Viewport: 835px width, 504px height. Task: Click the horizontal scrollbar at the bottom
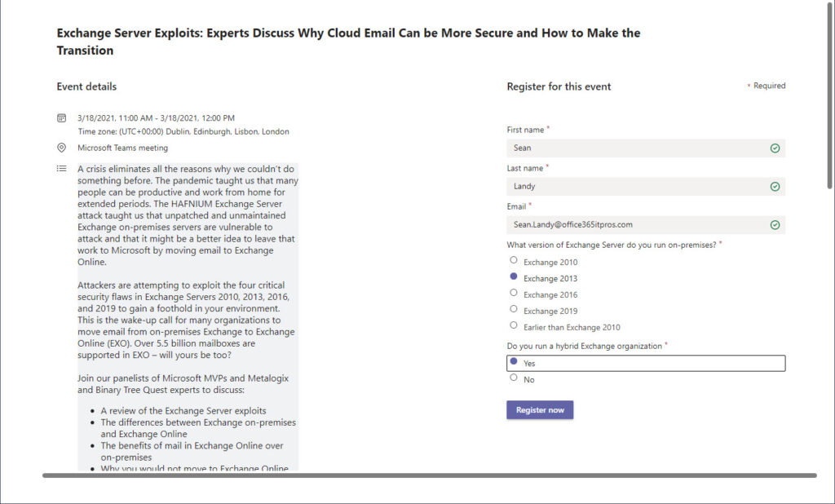pyautogui.click(x=429, y=475)
